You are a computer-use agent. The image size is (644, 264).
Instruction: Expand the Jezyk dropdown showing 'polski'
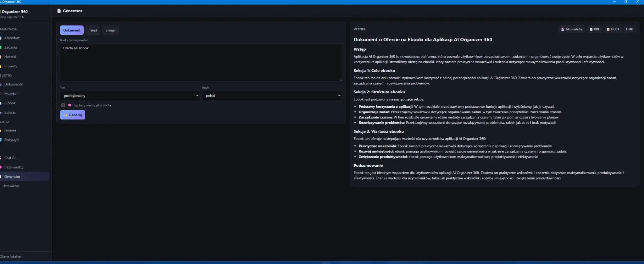click(272, 96)
